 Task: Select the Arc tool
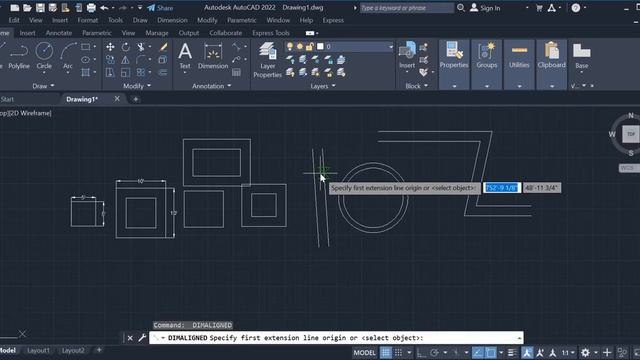pyautogui.click(x=68, y=56)
